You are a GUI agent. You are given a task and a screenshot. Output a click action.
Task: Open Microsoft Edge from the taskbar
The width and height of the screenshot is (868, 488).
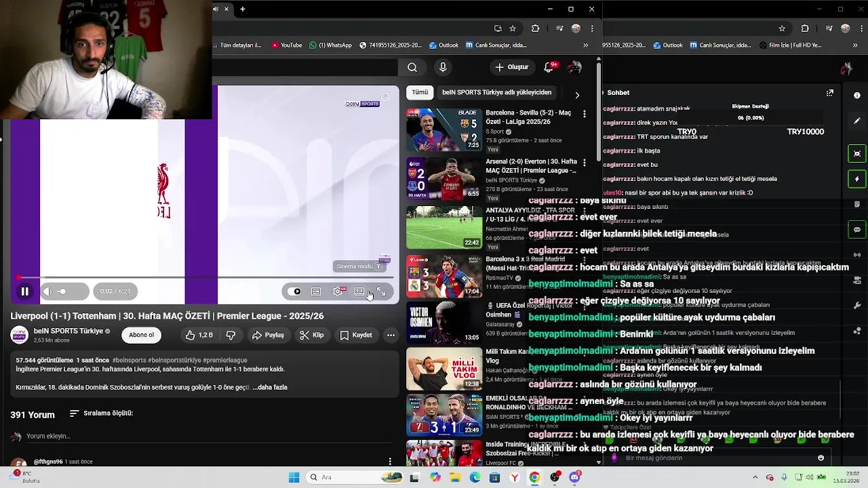click(475, 478)
